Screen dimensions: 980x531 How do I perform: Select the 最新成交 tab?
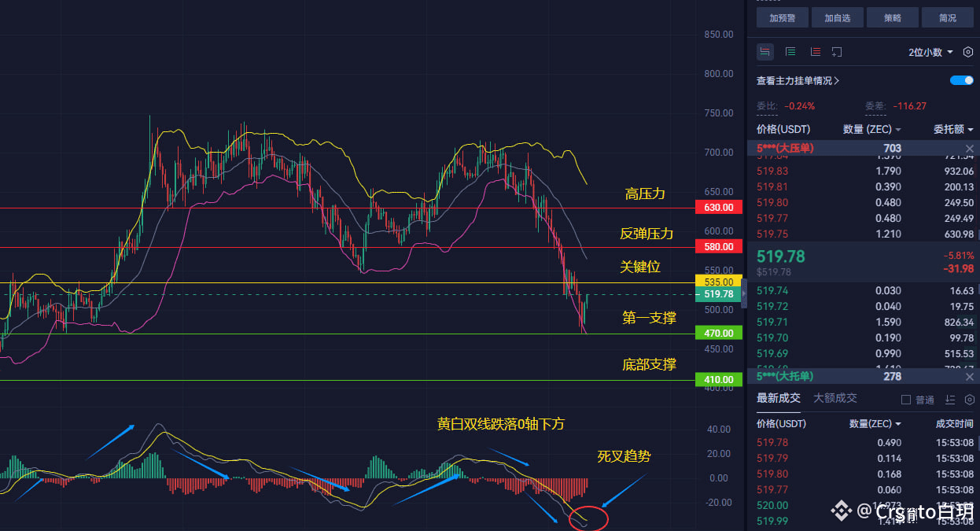[778, 398]
